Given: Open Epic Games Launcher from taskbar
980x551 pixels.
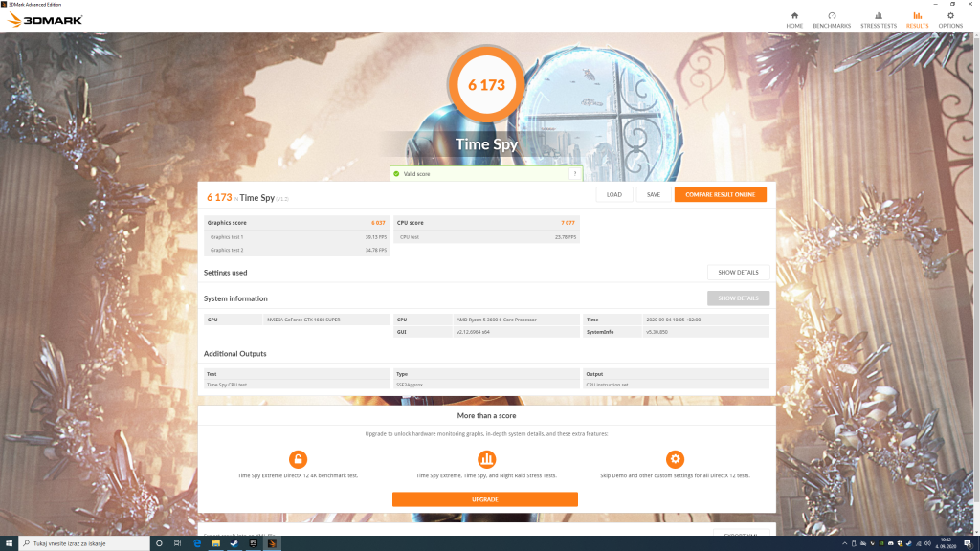Looking at the screenshot, I should [x=253, y=543].
